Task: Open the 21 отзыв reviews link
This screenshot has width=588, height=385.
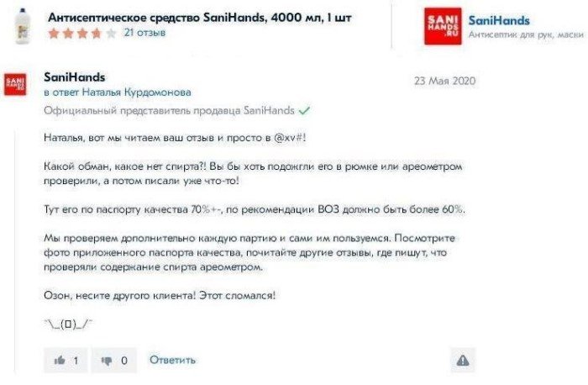Action: [144, 33]
